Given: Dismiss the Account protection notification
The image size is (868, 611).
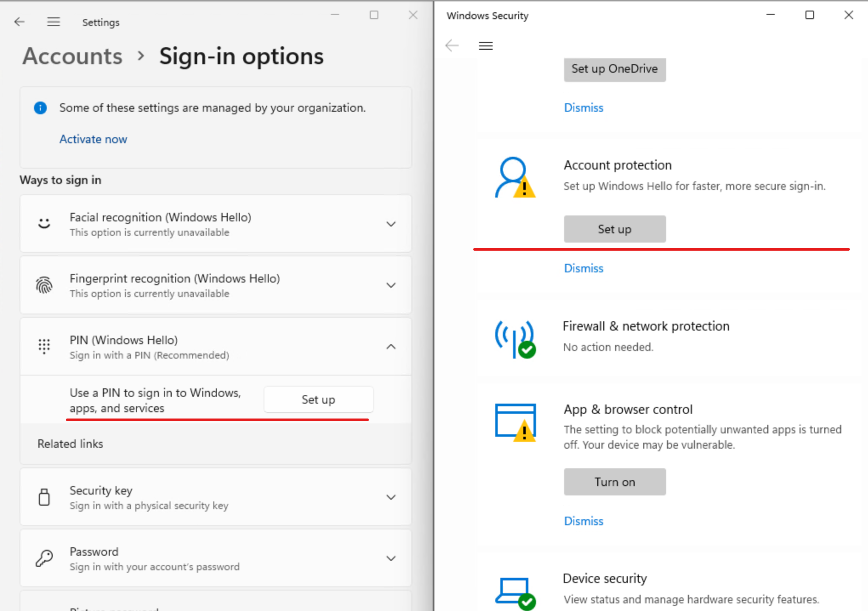Looking at the screenshot, I should pos(583,268).
